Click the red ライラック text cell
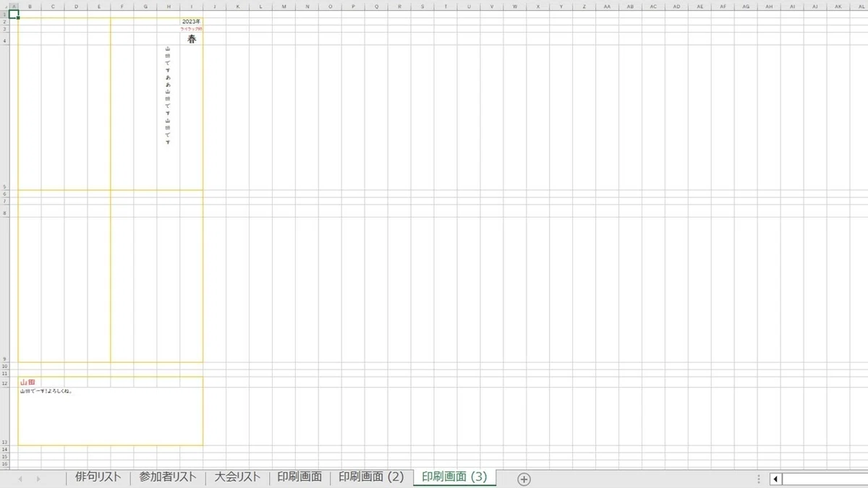 pos(191,29)
